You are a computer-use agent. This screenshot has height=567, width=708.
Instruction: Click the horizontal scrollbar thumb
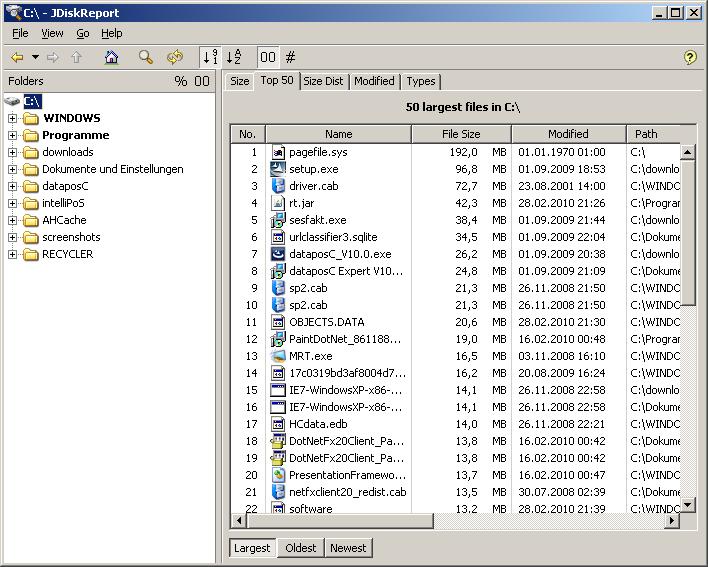(340, 521)
